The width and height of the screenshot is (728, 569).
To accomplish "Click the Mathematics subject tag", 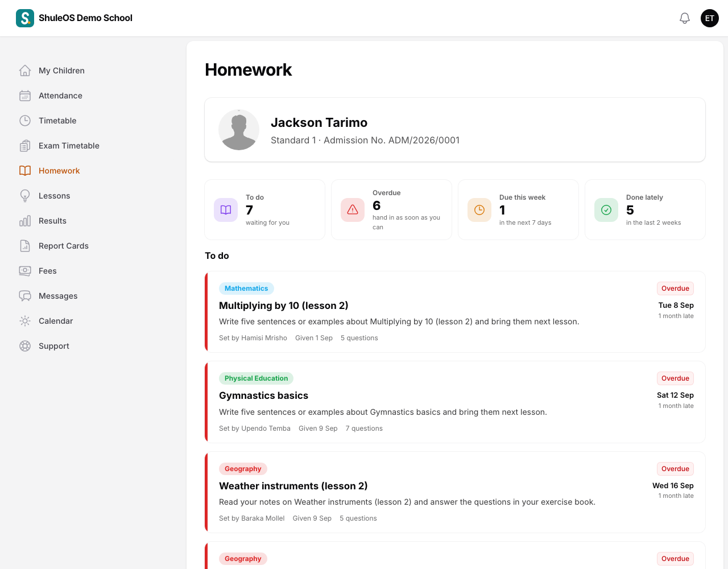I will 246,288.
